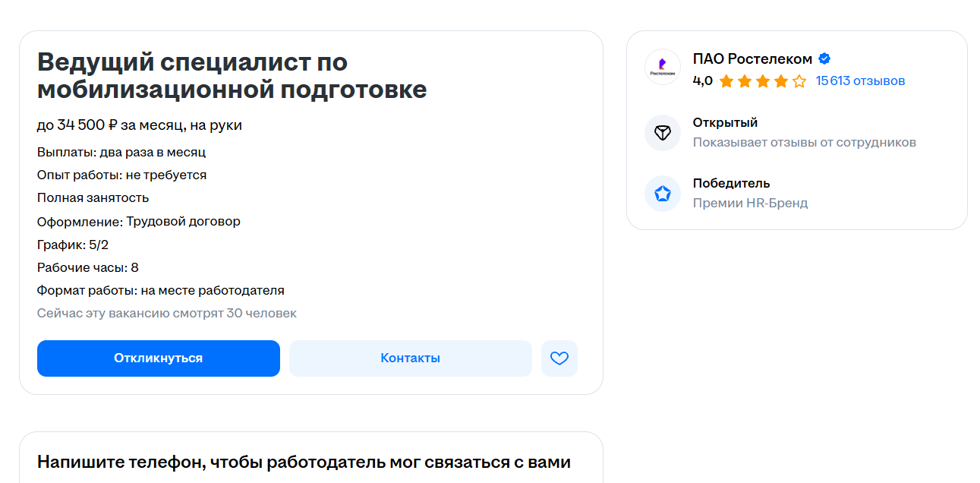Select the star badge icon beside Победитель
Image resolution: width=980 pixels, height=483 pixels.
[663, 194]
